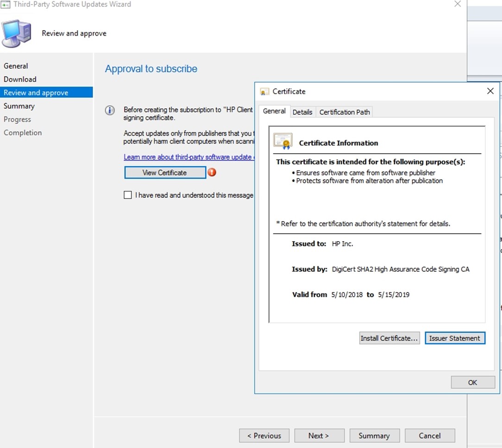Click the 'Review and approve' header title
This screenshot has width=502, height=448.
pos(74,33)
